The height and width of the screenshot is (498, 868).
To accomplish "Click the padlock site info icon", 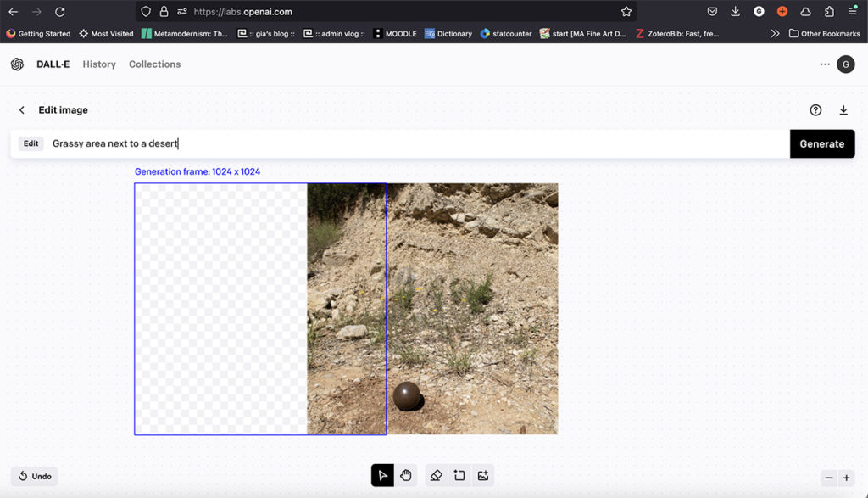I will point(164,12).
